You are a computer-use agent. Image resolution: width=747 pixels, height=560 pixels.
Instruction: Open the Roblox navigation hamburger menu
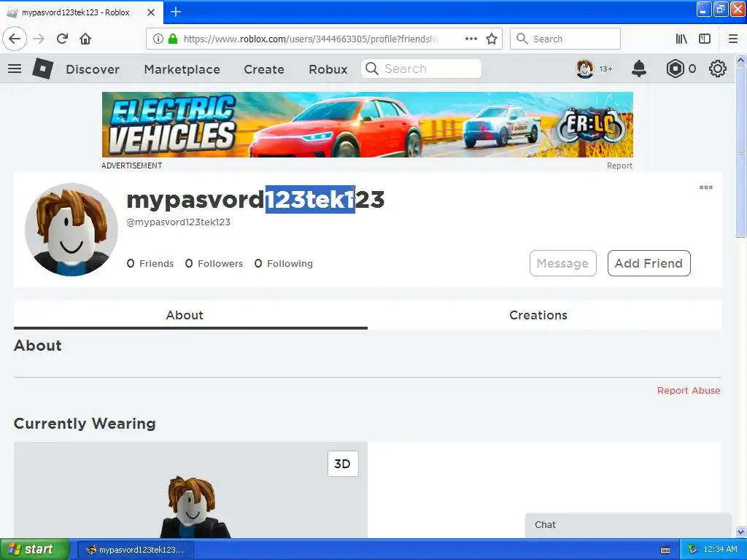tap(15, 69)
